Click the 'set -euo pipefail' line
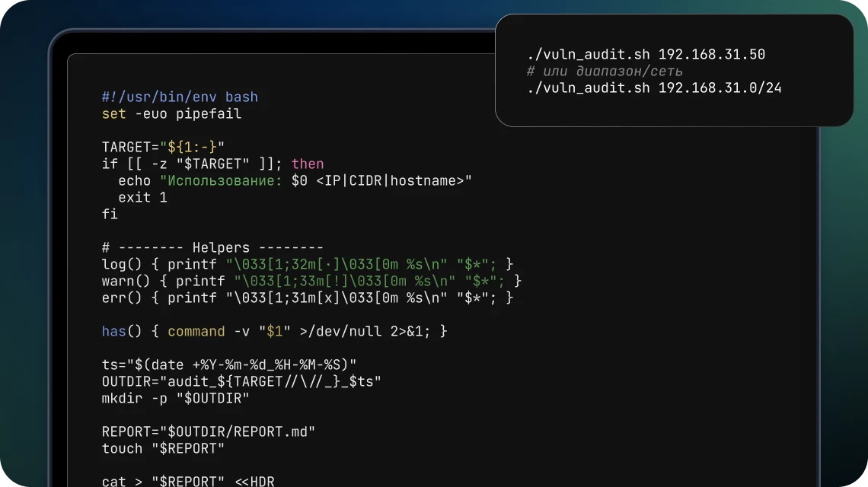The height and width of the screenshot is (487, 868). pos(171,114)
